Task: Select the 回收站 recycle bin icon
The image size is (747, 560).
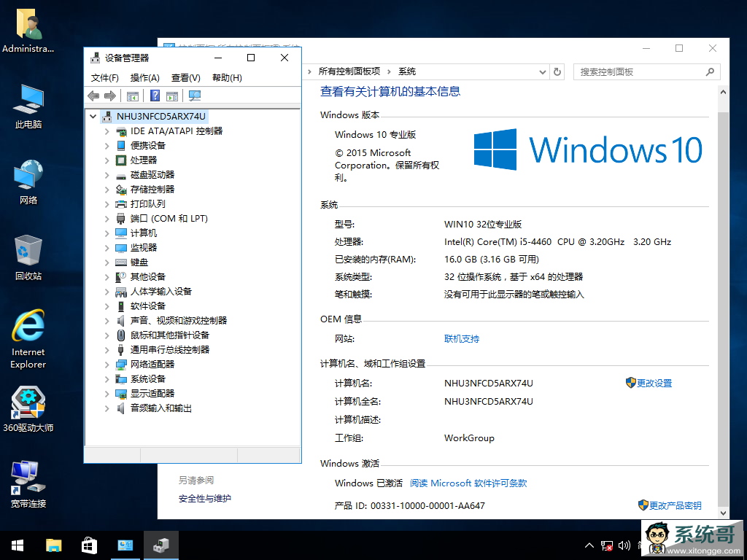Action: pos(28,257)
